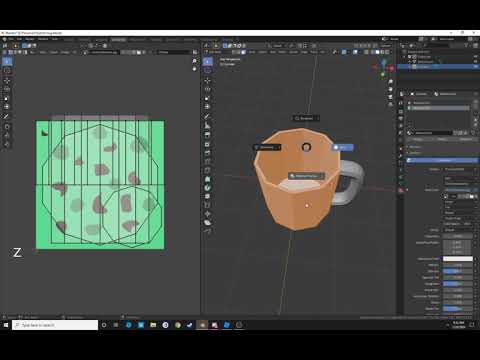The width and height of the screenshot is (480, 360).
Task: Collapse the Collection row in the outliner
Action: (405, 57)
